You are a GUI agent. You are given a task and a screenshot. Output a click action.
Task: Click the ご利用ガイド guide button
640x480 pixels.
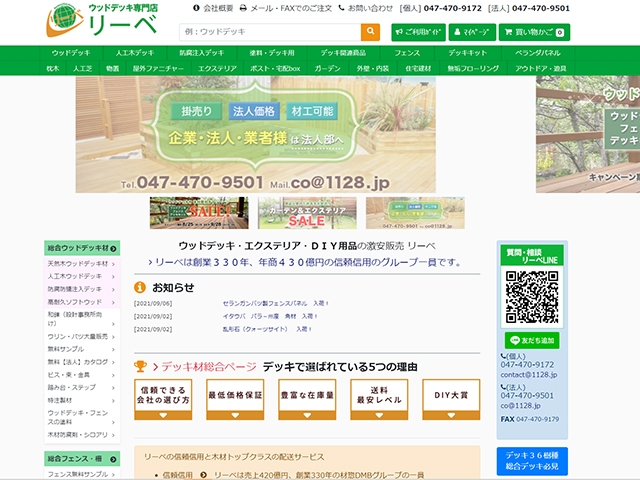(x=418, y=32)
